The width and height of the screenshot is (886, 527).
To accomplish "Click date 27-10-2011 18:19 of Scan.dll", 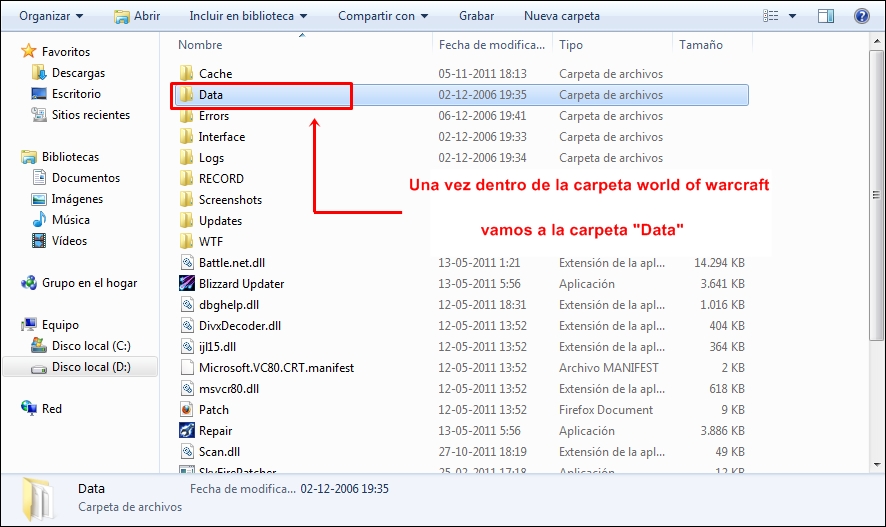I will click(482, 451).
